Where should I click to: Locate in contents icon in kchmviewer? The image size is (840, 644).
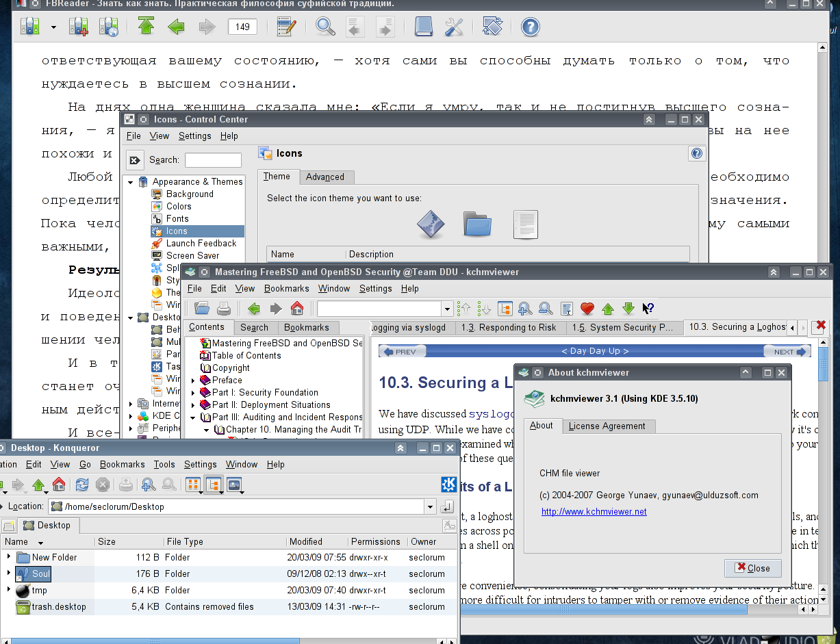(x=505, y=308)
